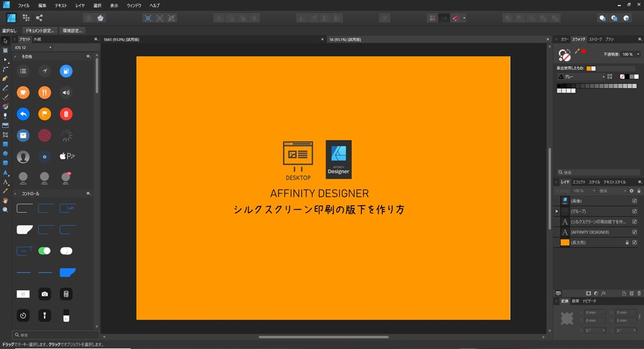
Task: Open the グレー palette dropdown
Action: (x=582, y=77)
